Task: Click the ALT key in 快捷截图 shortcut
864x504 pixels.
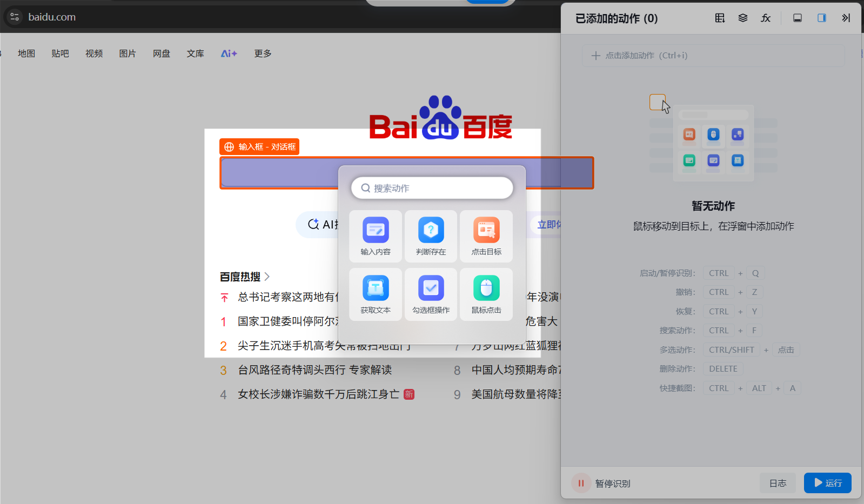Action: [x=759, y=388]
